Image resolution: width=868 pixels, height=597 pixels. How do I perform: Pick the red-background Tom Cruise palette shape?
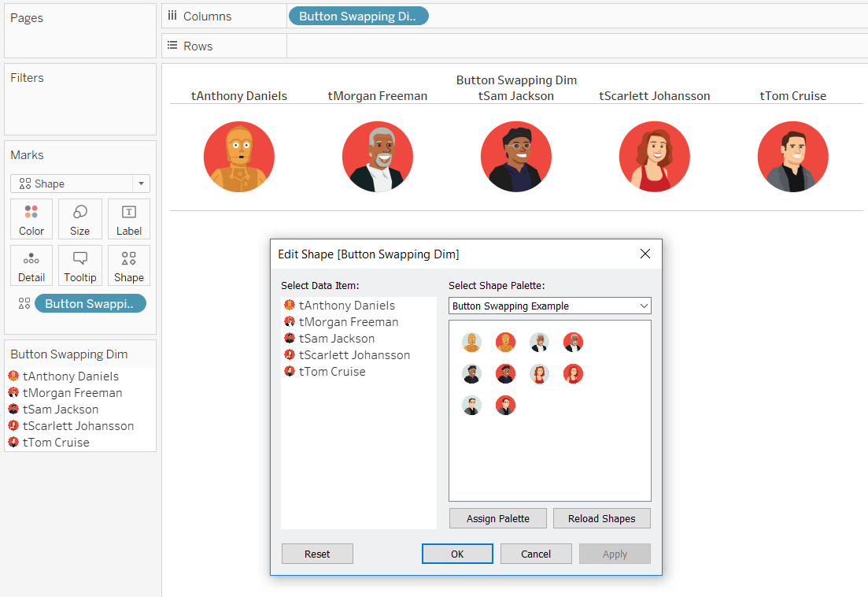click(x=505, y=406)
